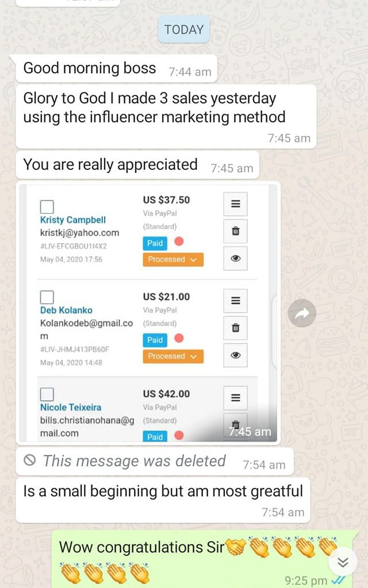Jump to latest messages with double-chevron button
This screenshot has height=588, width=368.
(x=343, y=562)
